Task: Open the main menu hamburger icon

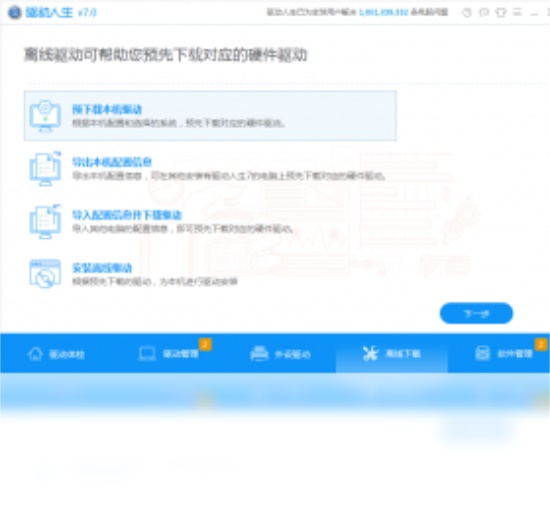Action: pos(517,12)
